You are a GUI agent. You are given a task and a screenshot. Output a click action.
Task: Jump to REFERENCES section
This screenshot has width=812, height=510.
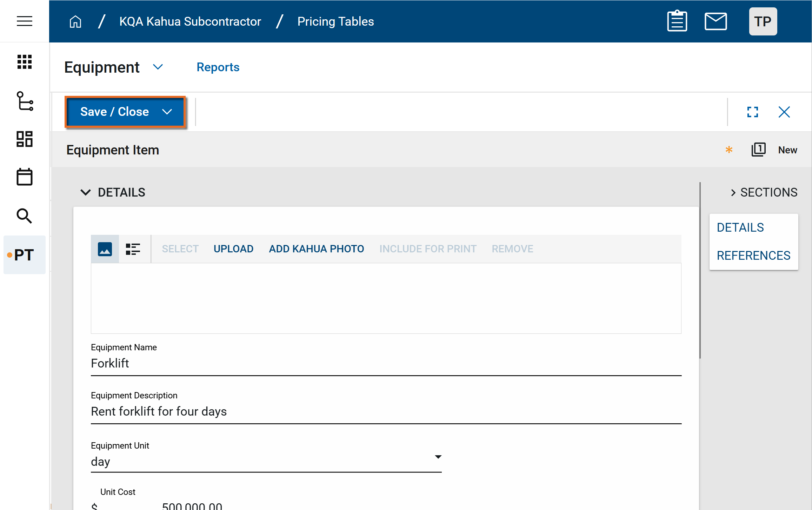[753, 256]
